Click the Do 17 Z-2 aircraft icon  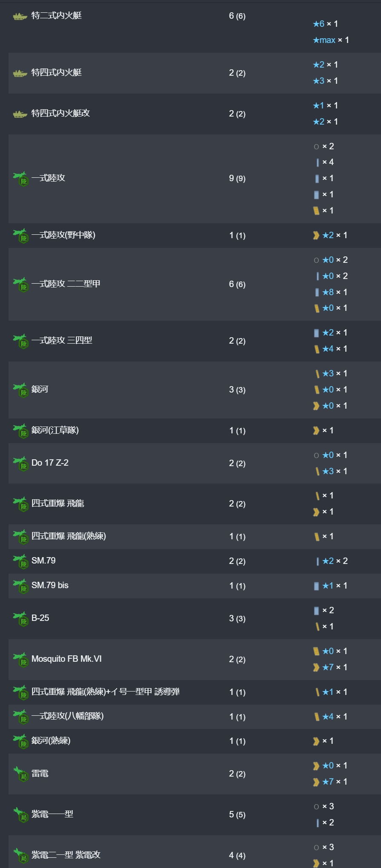(x=20, y=464)
